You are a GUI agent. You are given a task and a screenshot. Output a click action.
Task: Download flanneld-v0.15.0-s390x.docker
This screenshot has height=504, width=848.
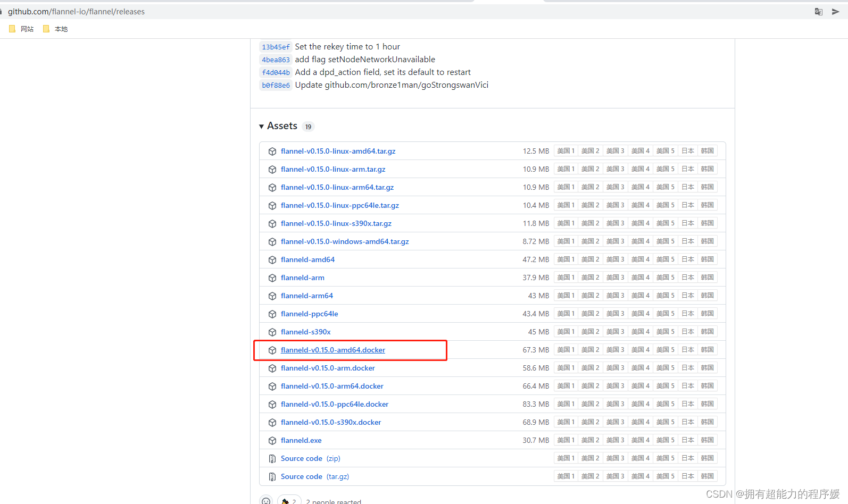(331, 422)
